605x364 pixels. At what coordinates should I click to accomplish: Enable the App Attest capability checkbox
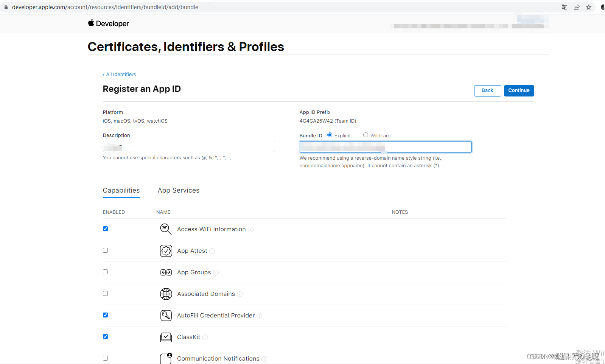point(106,250)
